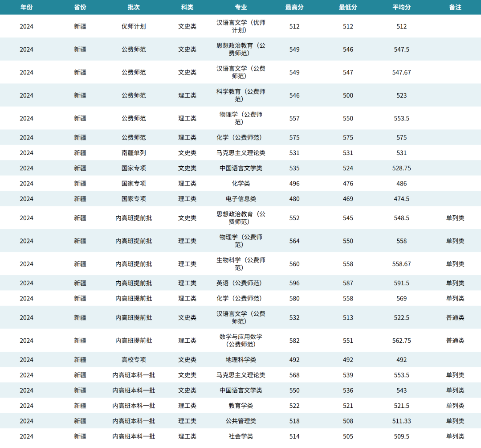The image size is (481, 448).
Task: Click lowest score 551
Action: click(x=348, y=341)
